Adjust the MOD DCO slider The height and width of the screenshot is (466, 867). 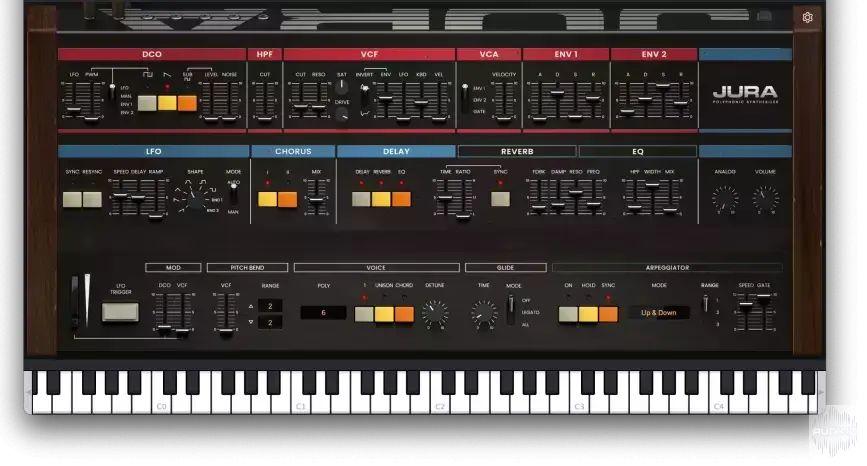[x=164, y=328]
